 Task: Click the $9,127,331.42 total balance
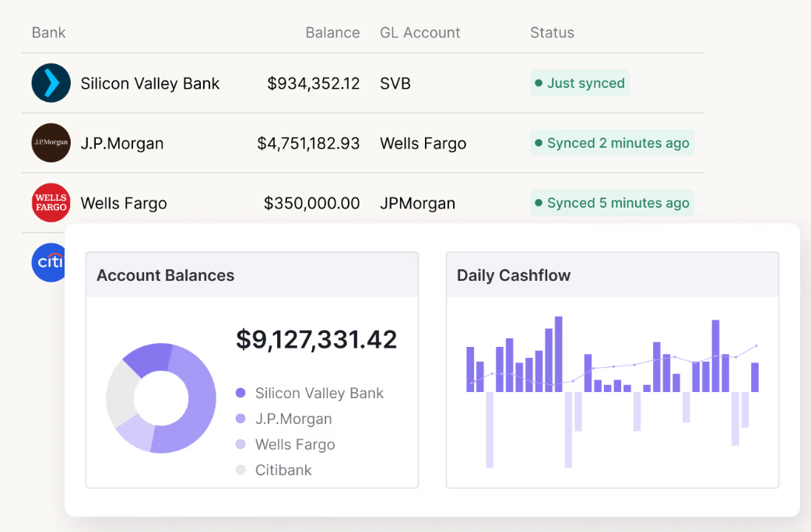point(317,340)
